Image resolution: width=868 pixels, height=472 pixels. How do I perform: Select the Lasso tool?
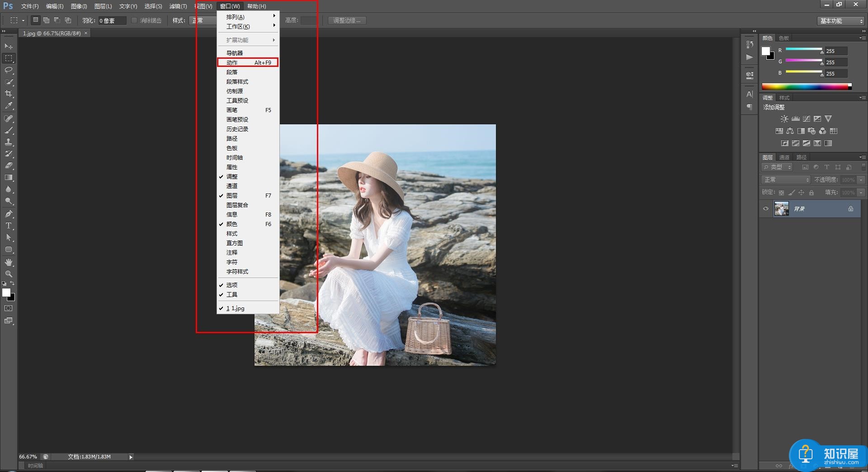coord(9,70)
